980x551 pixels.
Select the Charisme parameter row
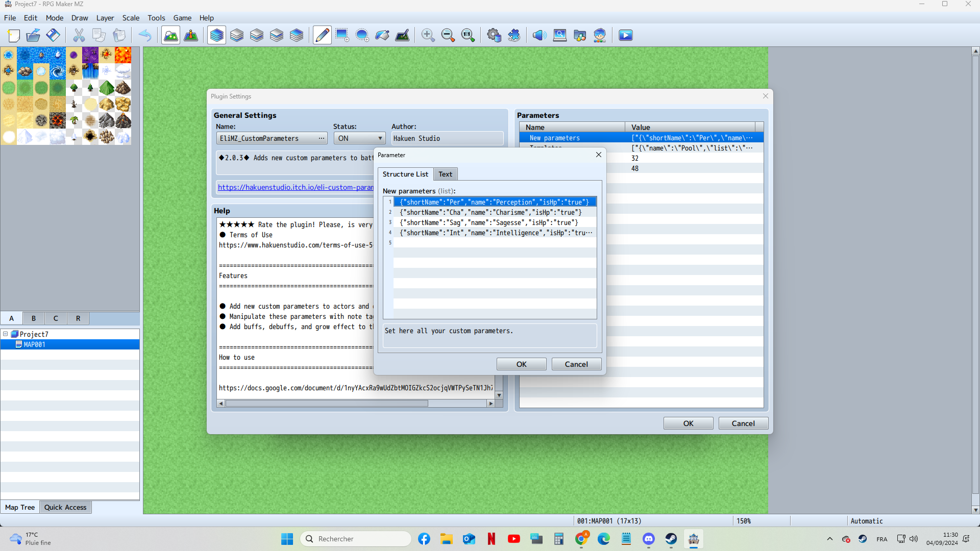tap(491, 212)
